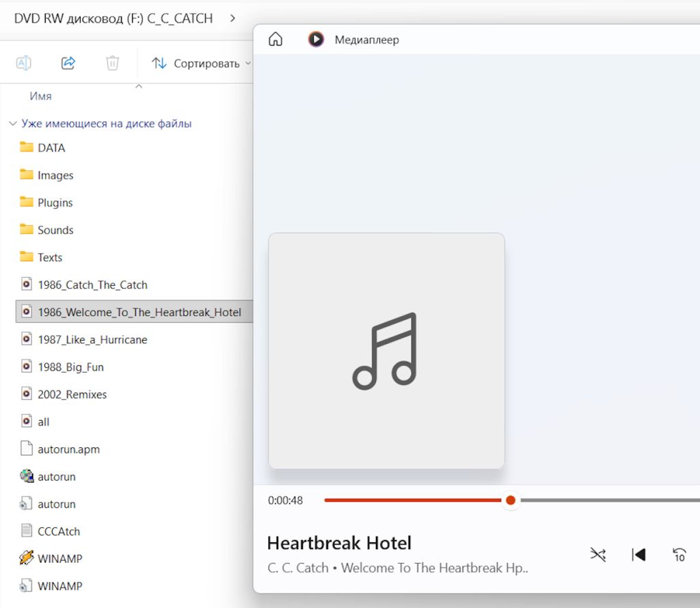Click the album art placeholder thumbnail
700x608 pixels.
(387, 351)
